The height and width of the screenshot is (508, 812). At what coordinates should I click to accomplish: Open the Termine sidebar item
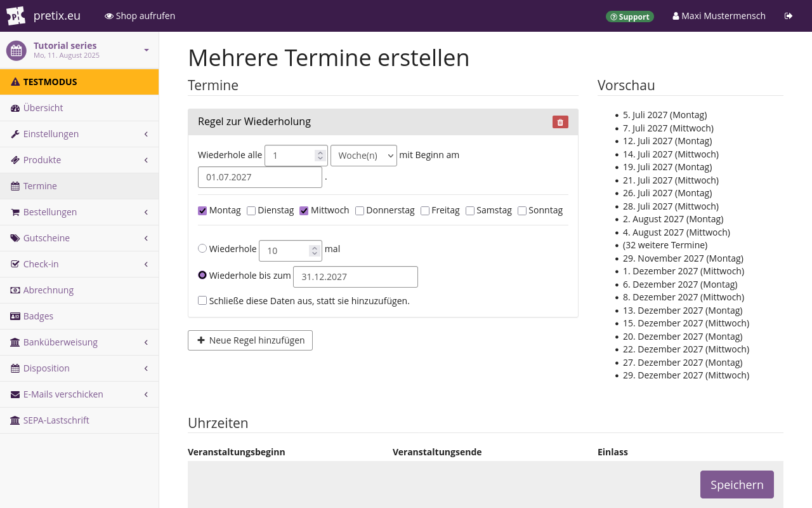click(x=79, y=186)
